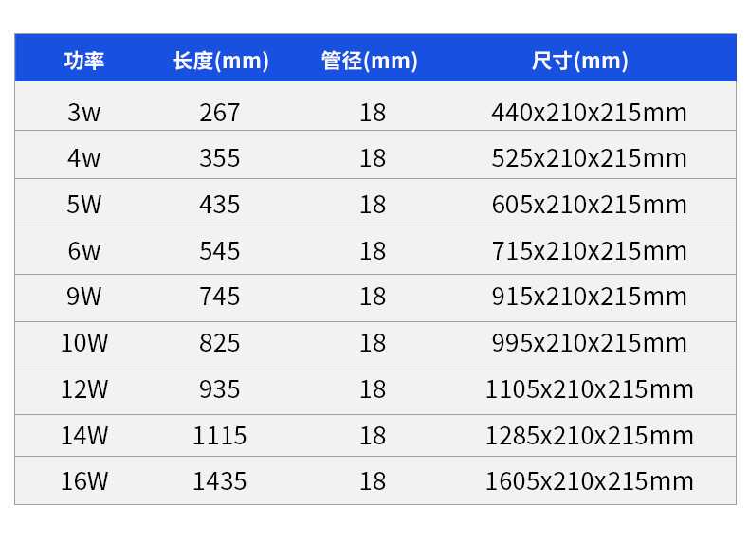Click the 尺寸(mm) column header

[579, 61]
